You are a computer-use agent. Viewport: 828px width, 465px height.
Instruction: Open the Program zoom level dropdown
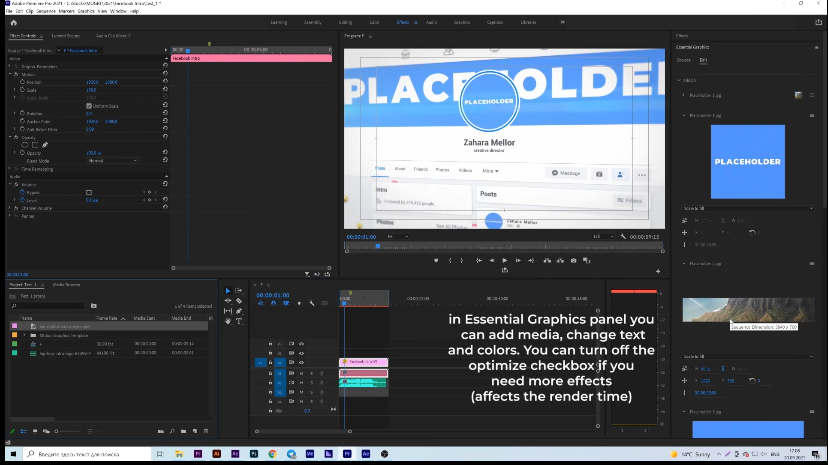(398, 236)
